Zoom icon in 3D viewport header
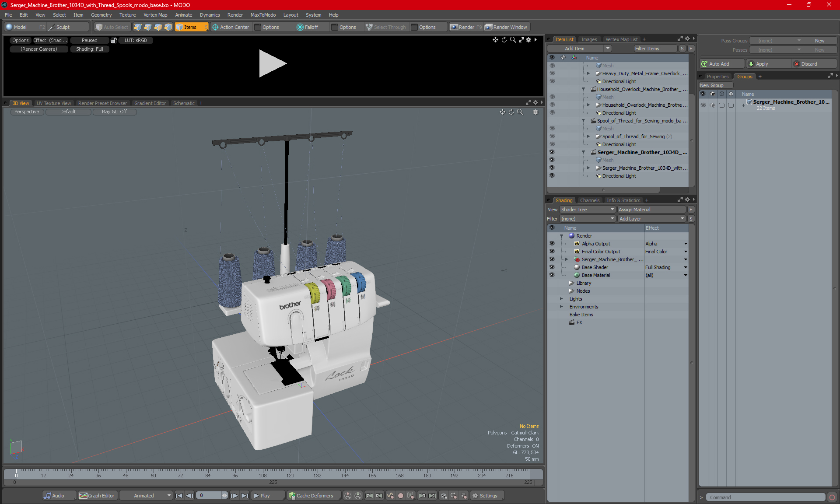 (x=520, y=112)
